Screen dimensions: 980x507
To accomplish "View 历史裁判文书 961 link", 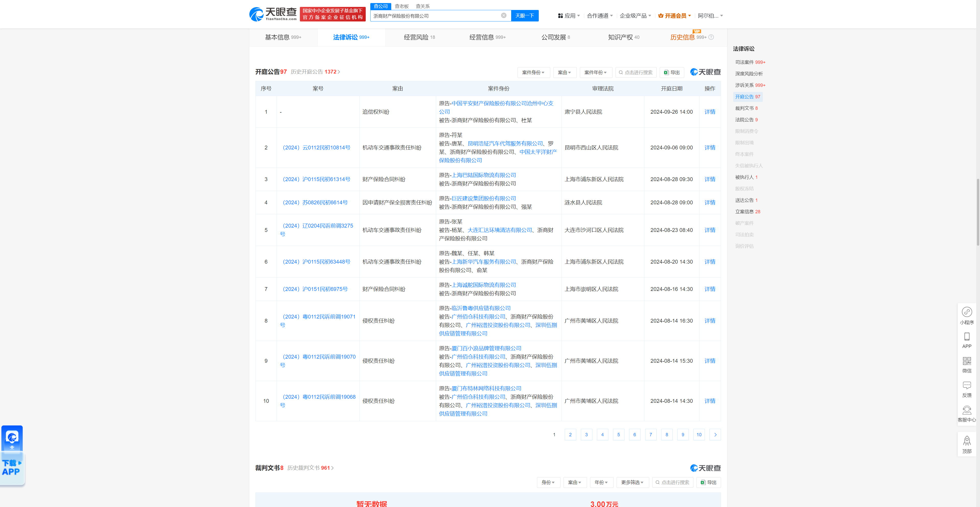I will 310,468.
